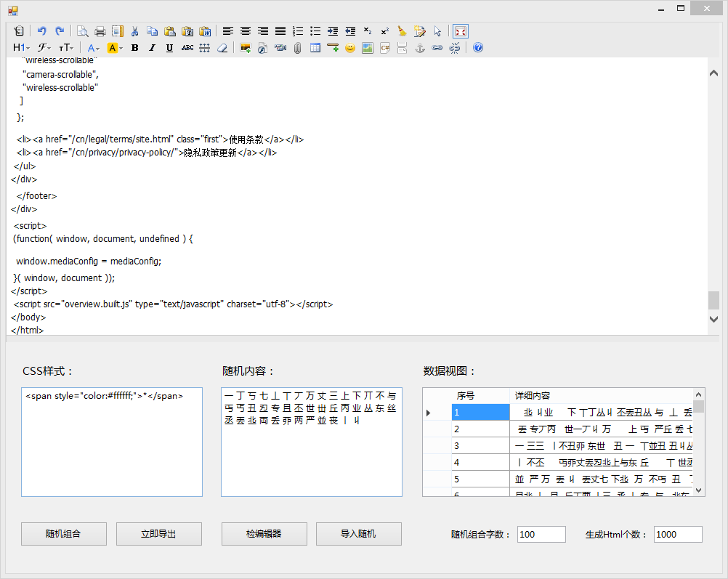
Task: Insert a table
Action: [x=315, y=48]
